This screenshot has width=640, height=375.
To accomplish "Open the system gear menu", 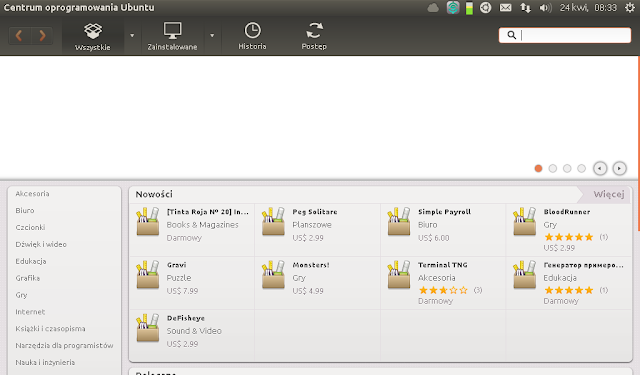I will pos(630,8).
